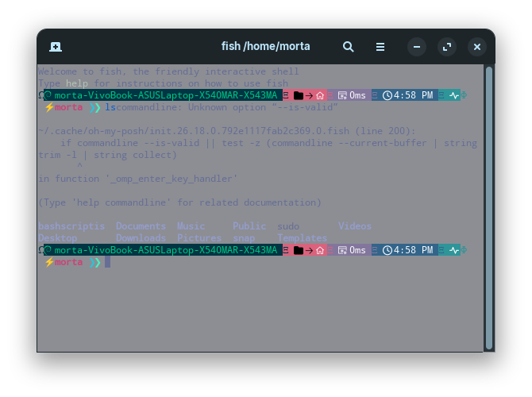Click the 'Videos' directory name
Viewport: 532px width, 397px height.
[355, 226]
